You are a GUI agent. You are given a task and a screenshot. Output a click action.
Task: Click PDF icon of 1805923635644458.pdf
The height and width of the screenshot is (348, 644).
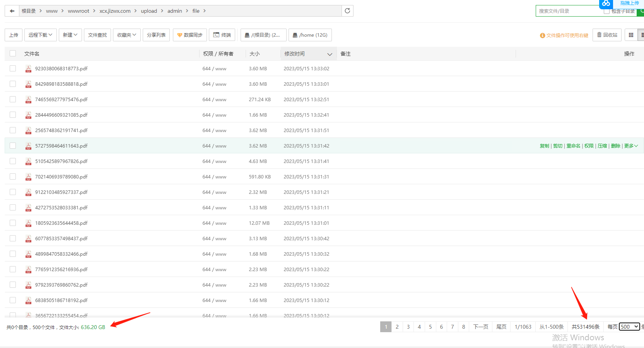[28, 223]
